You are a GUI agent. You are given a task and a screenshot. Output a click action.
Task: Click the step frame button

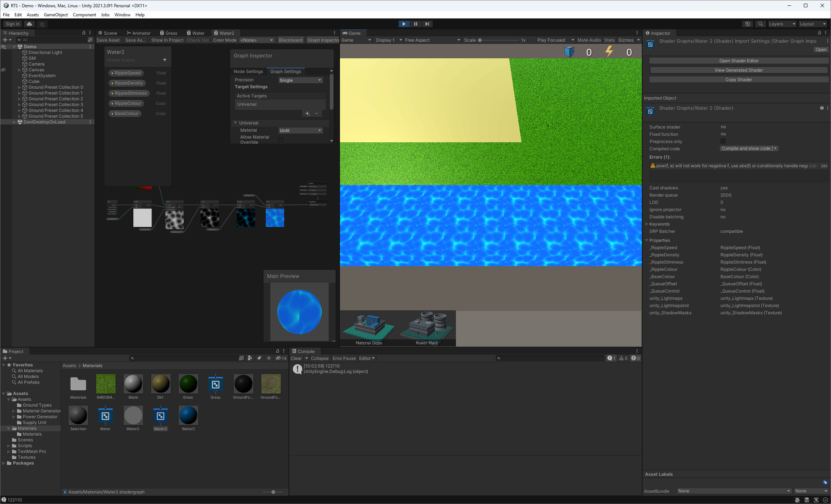click(427, 24)
